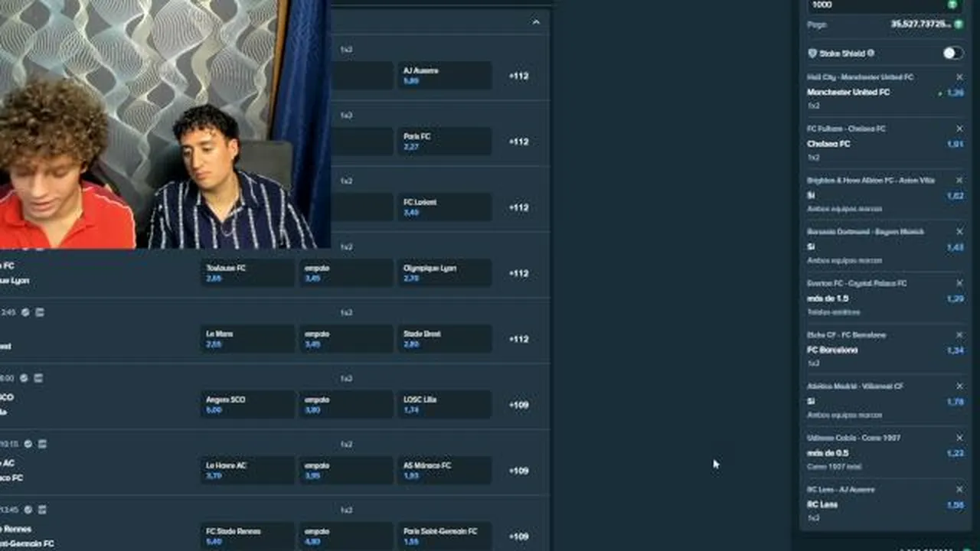
Task: Remove the Elche CF - FC Barcelona bet
Action: pos(959,335)
